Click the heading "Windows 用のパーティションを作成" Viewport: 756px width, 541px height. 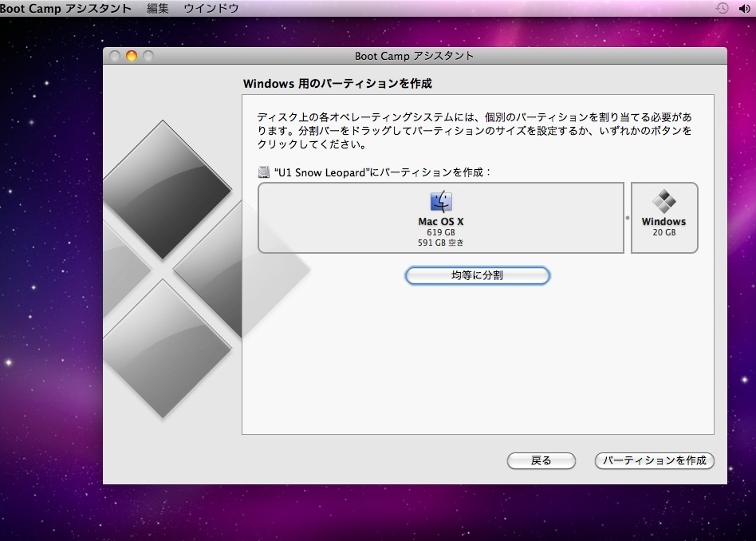(x=337, y=84)
